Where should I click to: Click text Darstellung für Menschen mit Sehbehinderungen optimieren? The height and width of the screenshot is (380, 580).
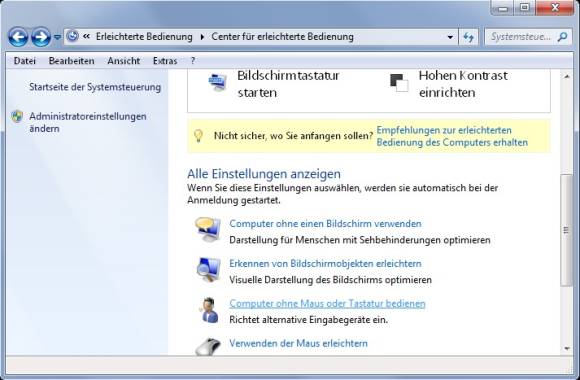point(360,240)
